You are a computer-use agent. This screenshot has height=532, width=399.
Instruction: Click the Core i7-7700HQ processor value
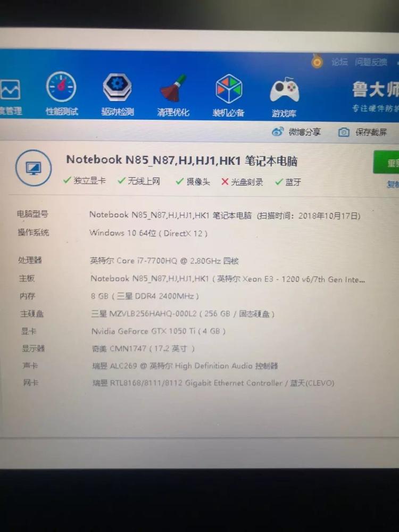click(164, 261)
